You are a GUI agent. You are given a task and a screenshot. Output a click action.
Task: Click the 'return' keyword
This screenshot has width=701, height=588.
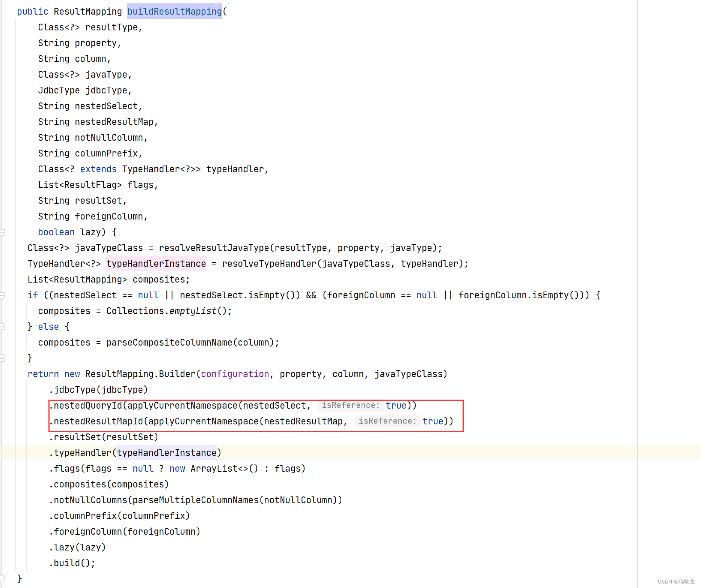(43, 374)
